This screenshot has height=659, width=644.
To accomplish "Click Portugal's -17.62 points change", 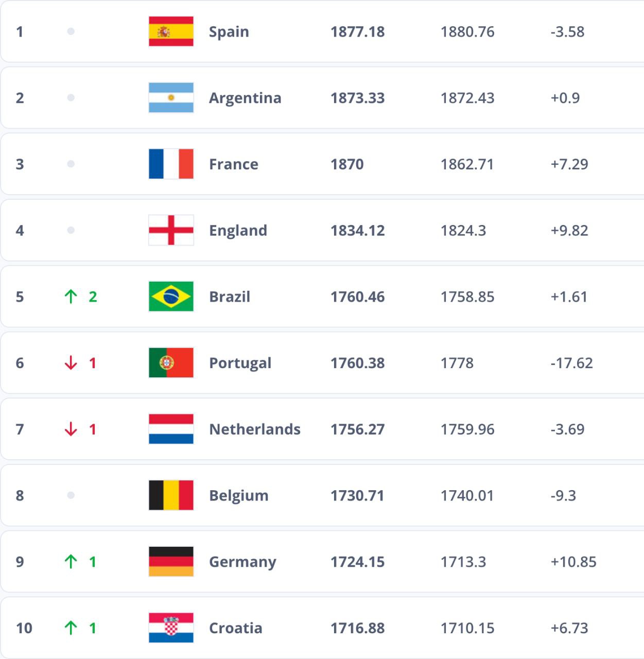I will 571,363.
